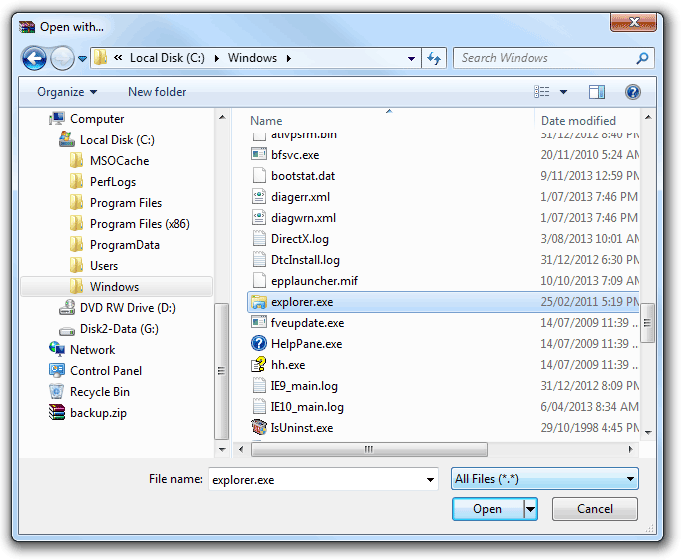This screenshot has width=681, height=560.
Task: Click the IsUninst.exe file icon
Action: point(259,427)
